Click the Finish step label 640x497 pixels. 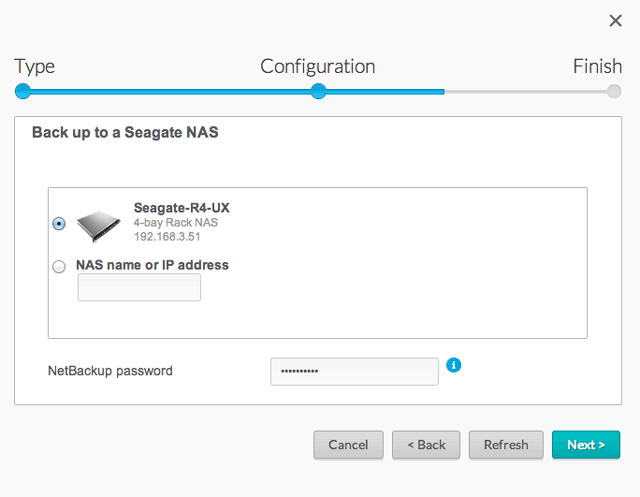click(x=597, y=67)
